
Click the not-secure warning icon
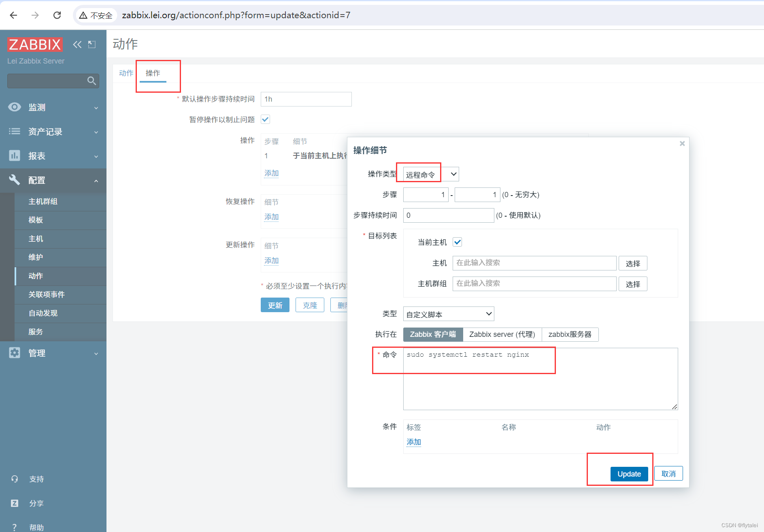click(83, 15)
